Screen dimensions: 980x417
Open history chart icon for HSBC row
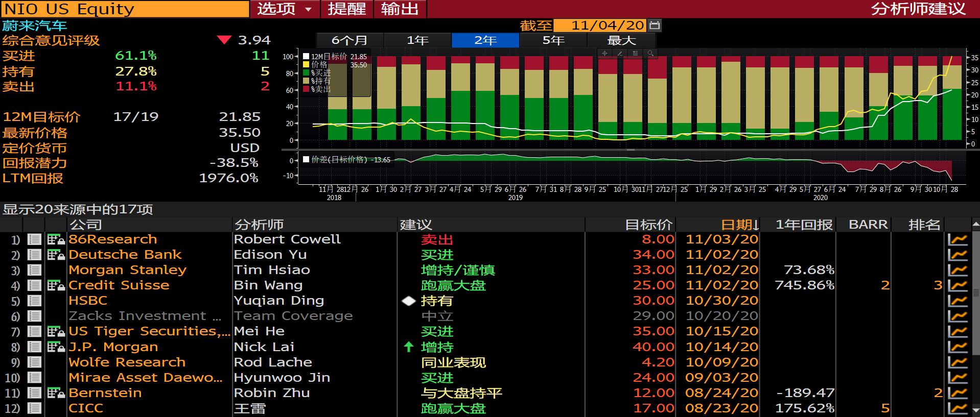pos(958,301)
